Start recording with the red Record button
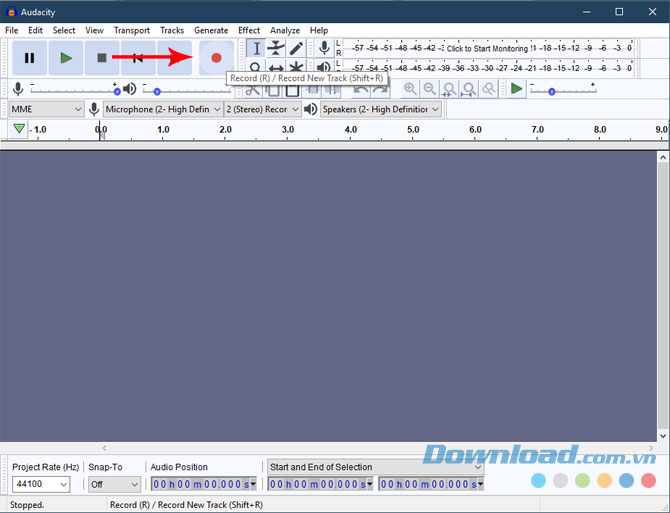This screenshot has width=670, height=513. pyautogui.click(x=216, y=58)
